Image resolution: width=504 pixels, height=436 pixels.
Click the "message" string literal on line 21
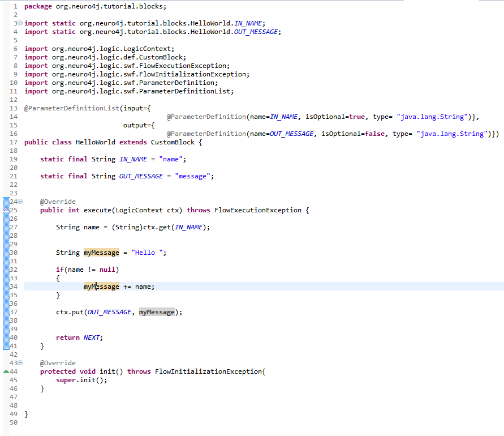193,176
